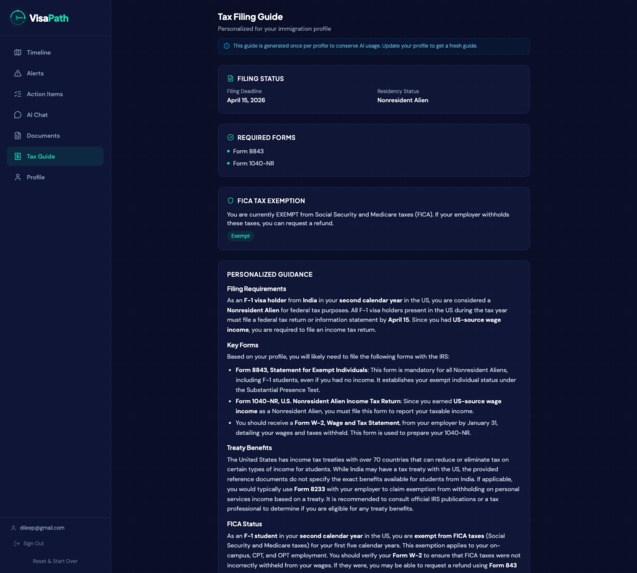Screen dimensions: 637x573
Task: Click Form 8843 in Required Forms
Action: [248, 151]
